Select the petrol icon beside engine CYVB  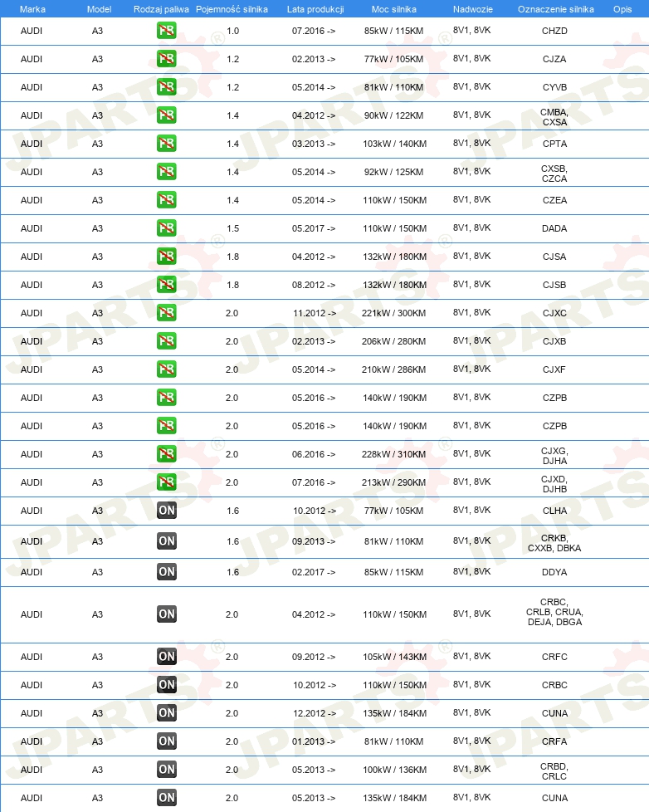(166, 87)
